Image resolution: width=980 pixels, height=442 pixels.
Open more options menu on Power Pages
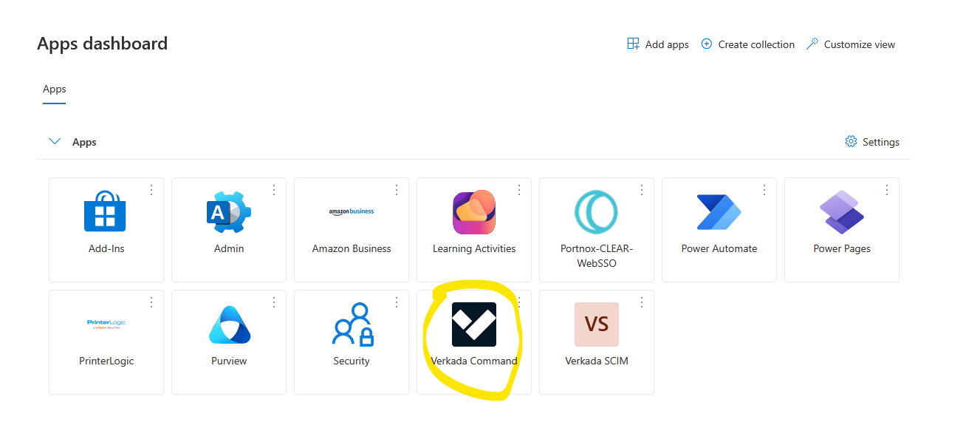tap(887, 190)
